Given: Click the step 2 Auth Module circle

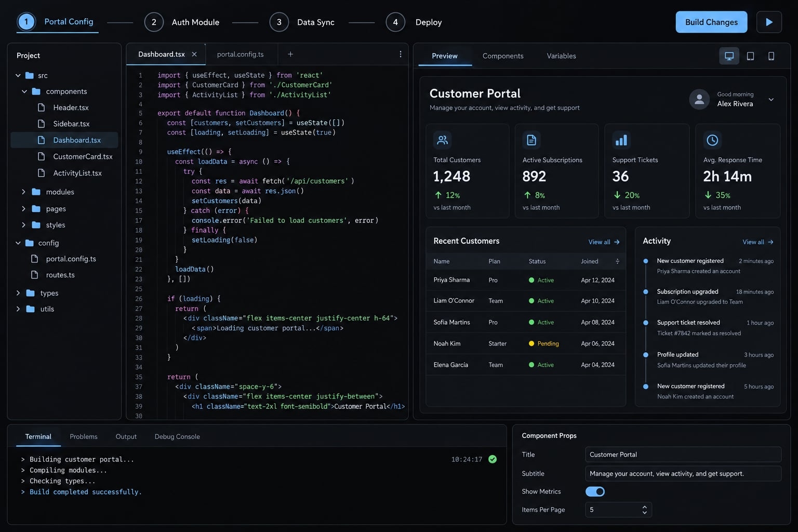Looking at the screenshot, I should click(154, 22).
